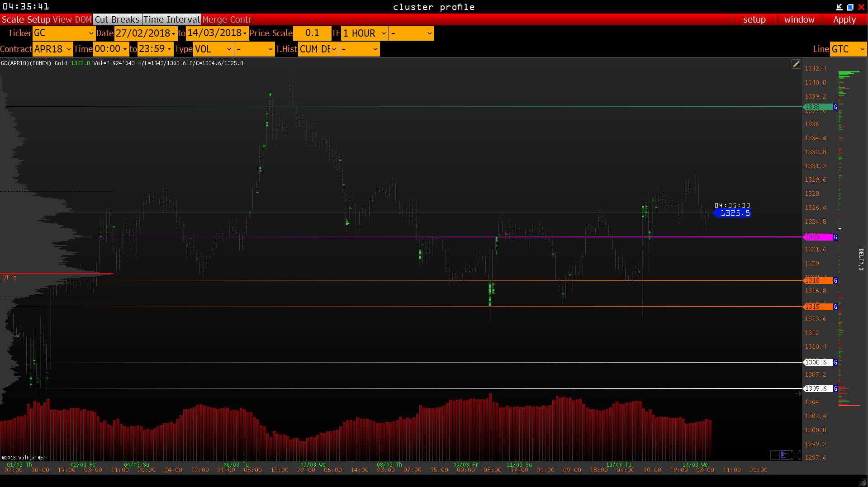Screen dimensions: 868x487
Task: Click the G marker on the 1323 level
Action: (x=835, y=237)
